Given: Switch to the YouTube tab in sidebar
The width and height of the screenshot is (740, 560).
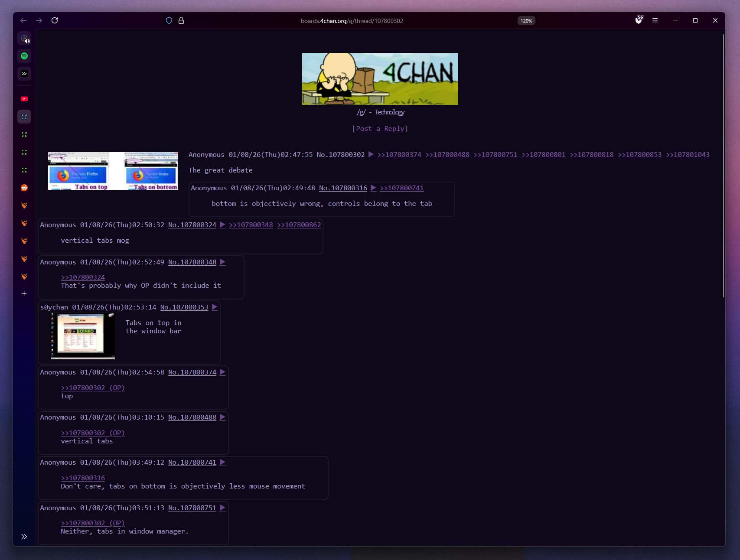Looking at the screenshot, I should click(x=24, y=99).
